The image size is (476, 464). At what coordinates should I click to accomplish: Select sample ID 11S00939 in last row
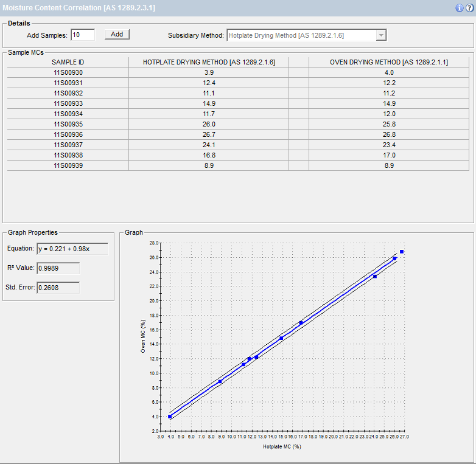[x=68, y=165]
